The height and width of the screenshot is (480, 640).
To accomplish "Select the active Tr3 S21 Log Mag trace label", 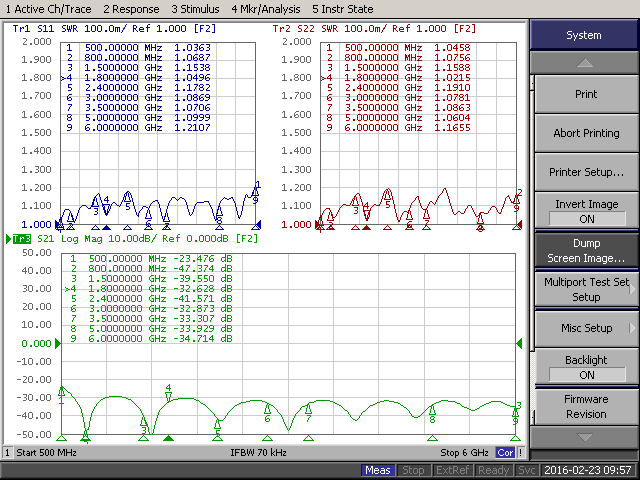I will [136, 238].
